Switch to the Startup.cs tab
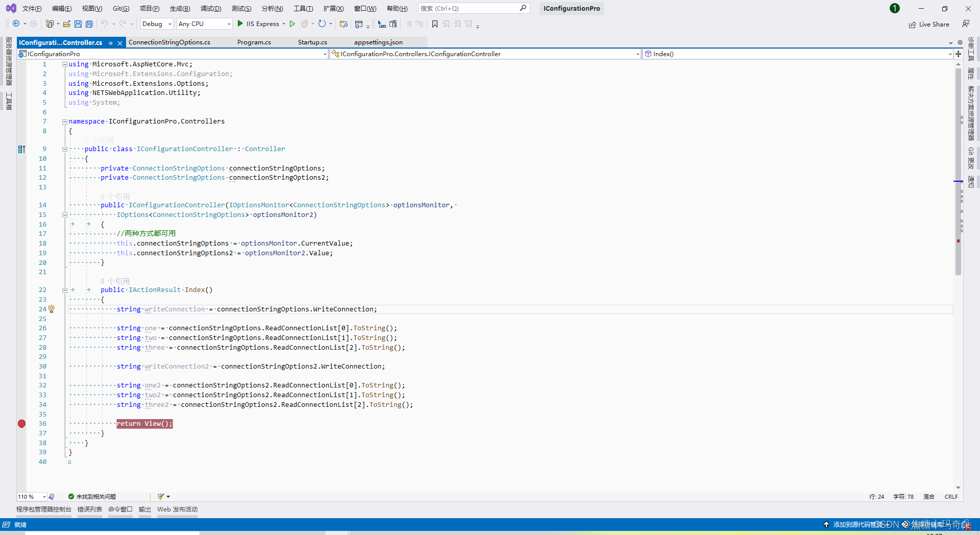980x535 pixels. pyautogui.click(x=312, y=42)
